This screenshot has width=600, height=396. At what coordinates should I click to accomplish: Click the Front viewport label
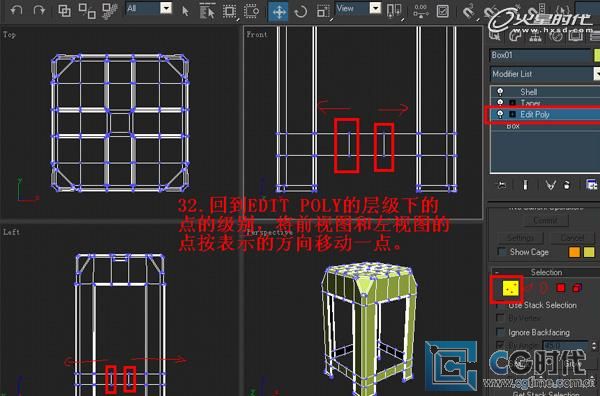click(x=256, y=34)
